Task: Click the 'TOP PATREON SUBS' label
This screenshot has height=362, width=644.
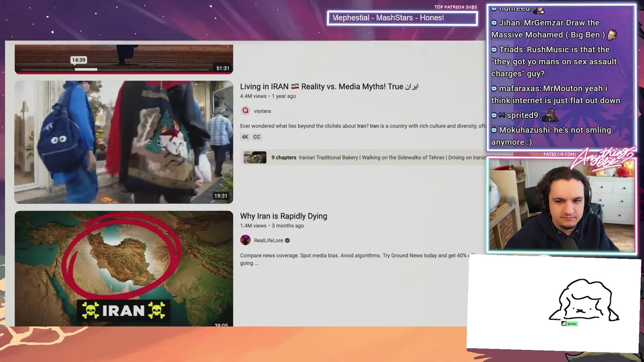Action: tap(455, 7)
